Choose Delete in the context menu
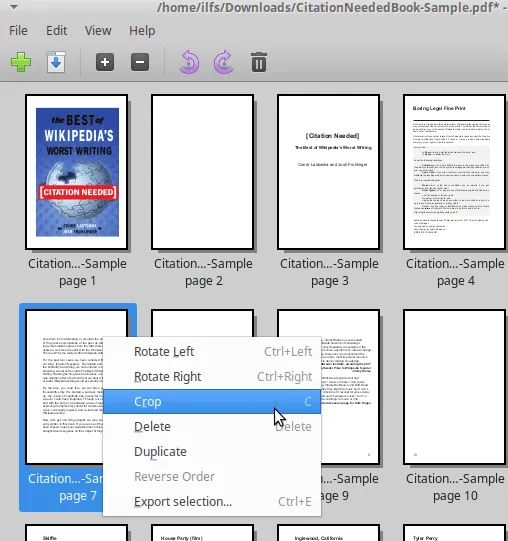The width and height of the screenshot is (508, 541). click(212, 427)
